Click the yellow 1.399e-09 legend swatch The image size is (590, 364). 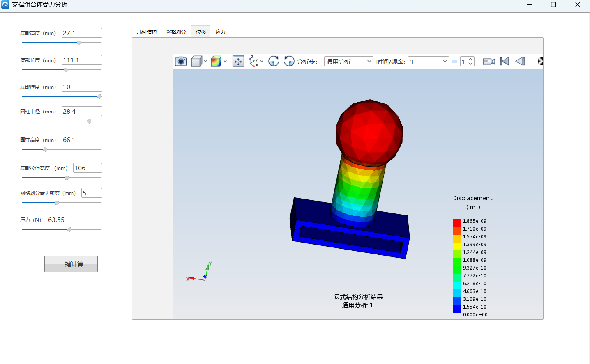tap(457, 246)
